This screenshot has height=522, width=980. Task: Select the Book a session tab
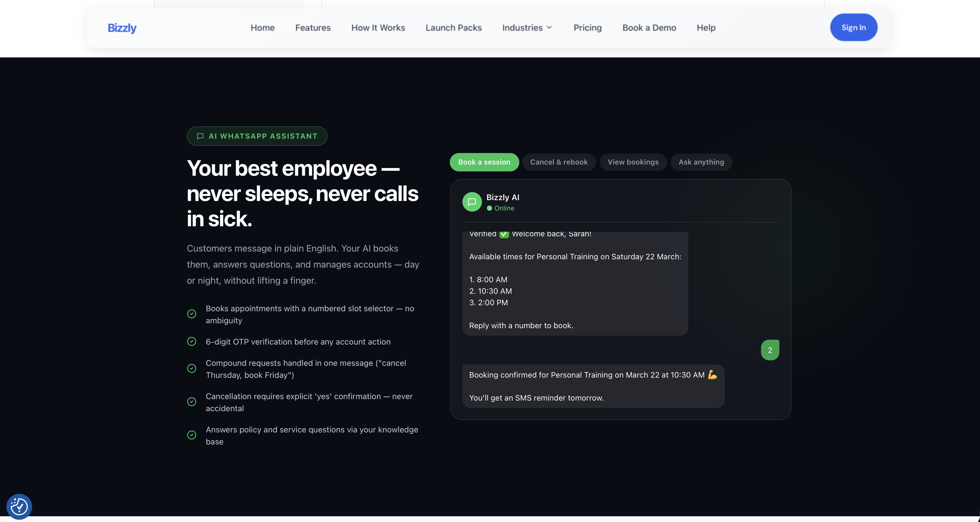[484, 162]
